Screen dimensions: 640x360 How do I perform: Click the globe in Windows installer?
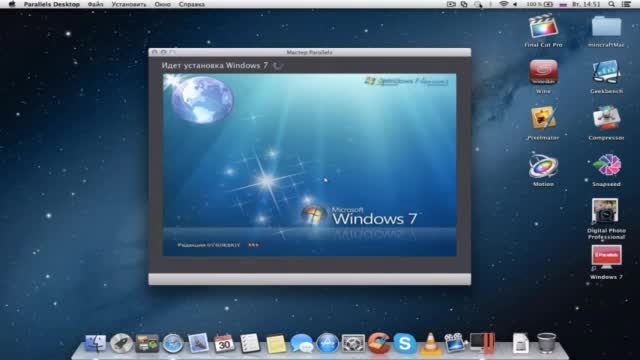202,100
